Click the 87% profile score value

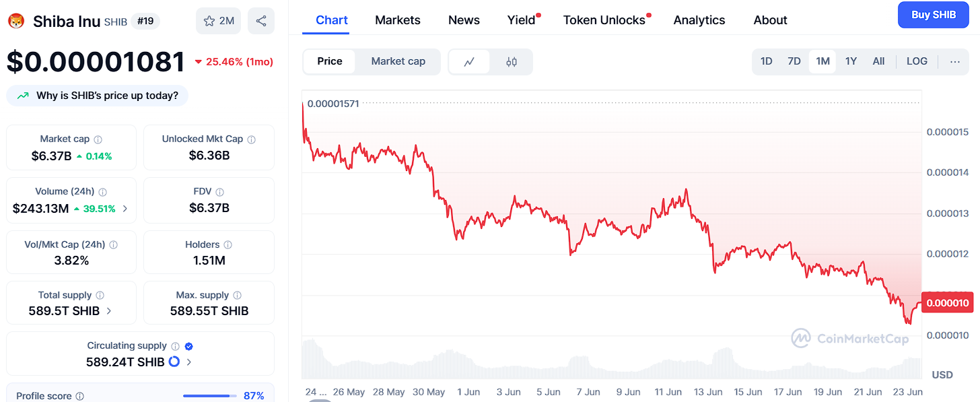254,396
